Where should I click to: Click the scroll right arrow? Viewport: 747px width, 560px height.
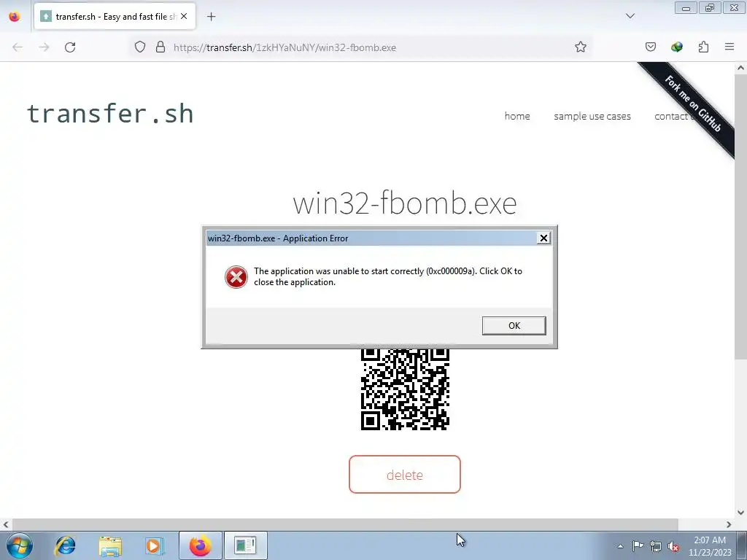point(729,524)
